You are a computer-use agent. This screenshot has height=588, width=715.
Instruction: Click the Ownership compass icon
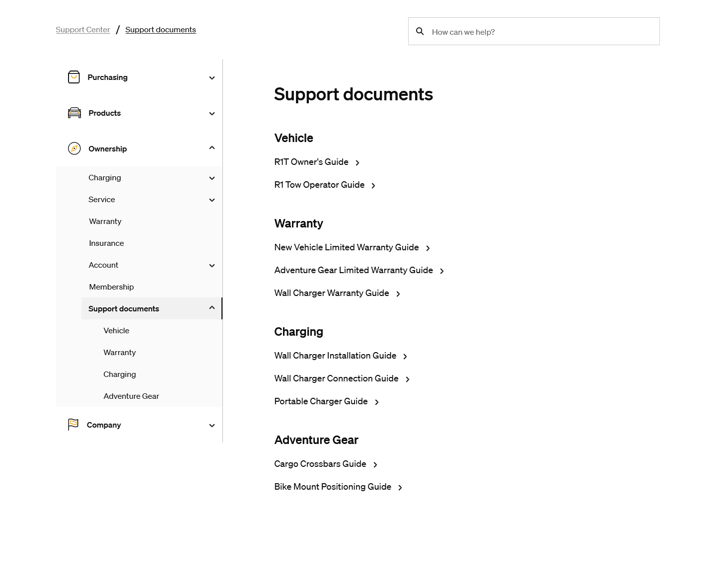coord(74,148)
